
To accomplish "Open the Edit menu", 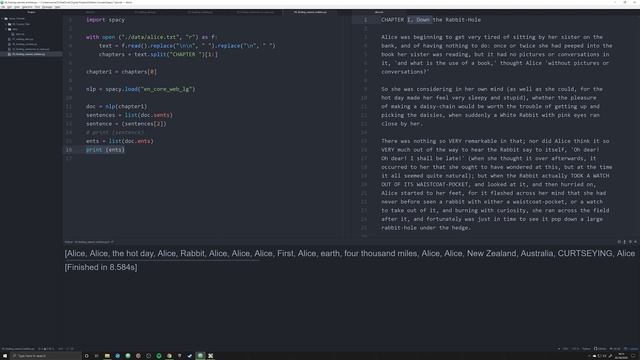I will coord(10,7).
